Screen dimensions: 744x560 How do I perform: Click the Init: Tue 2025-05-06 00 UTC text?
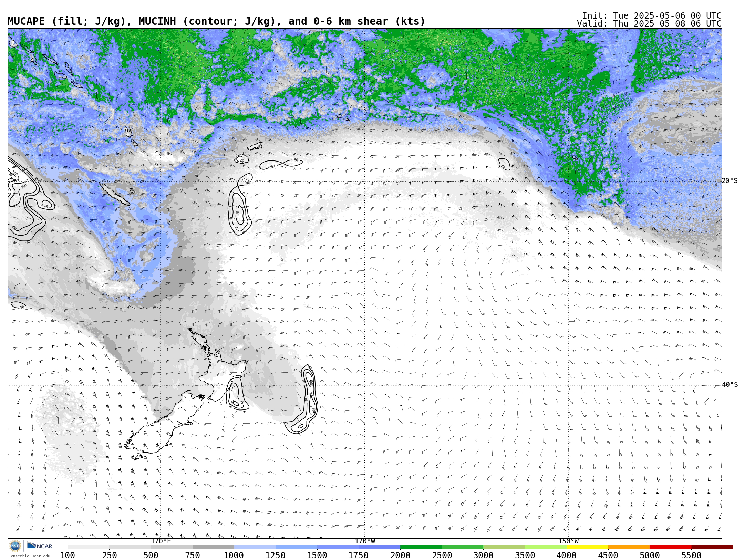pos(651,16)
